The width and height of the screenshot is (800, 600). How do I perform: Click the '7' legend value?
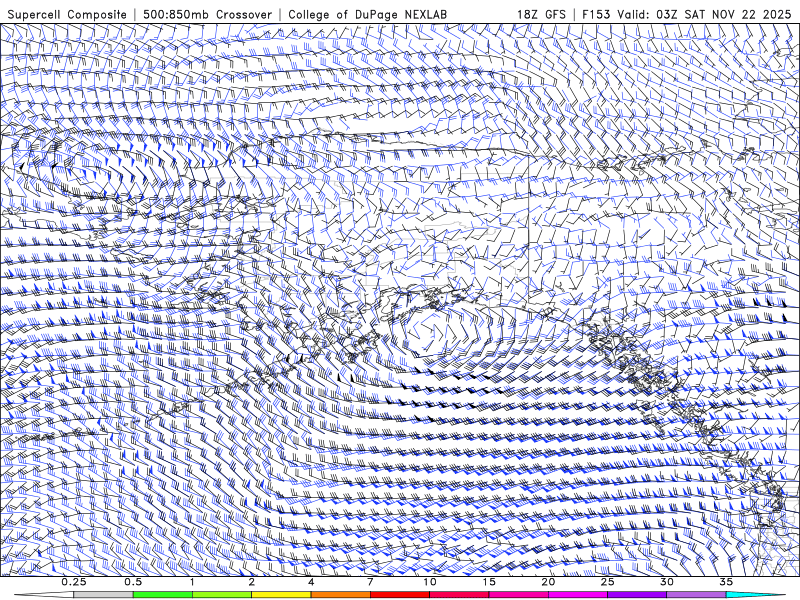click(x=370, y=582)
